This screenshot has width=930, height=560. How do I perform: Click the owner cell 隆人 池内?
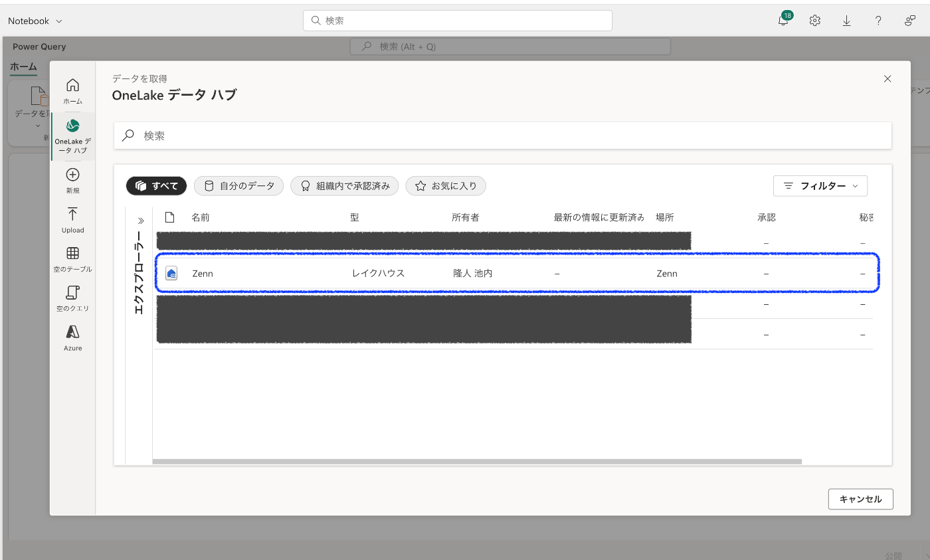pyautogui.click(x=473, y=273)
